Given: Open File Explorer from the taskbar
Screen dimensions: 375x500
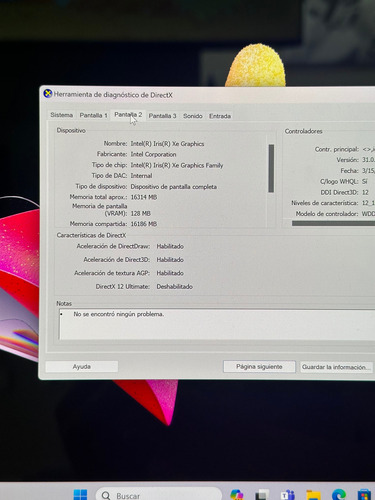Looking at the screenshot, I should [313, 495].
